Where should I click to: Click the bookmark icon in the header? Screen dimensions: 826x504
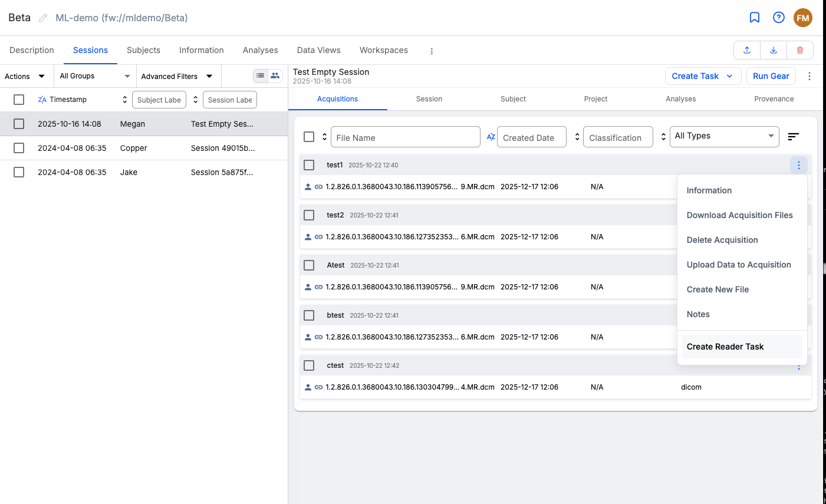click(754, 17)
